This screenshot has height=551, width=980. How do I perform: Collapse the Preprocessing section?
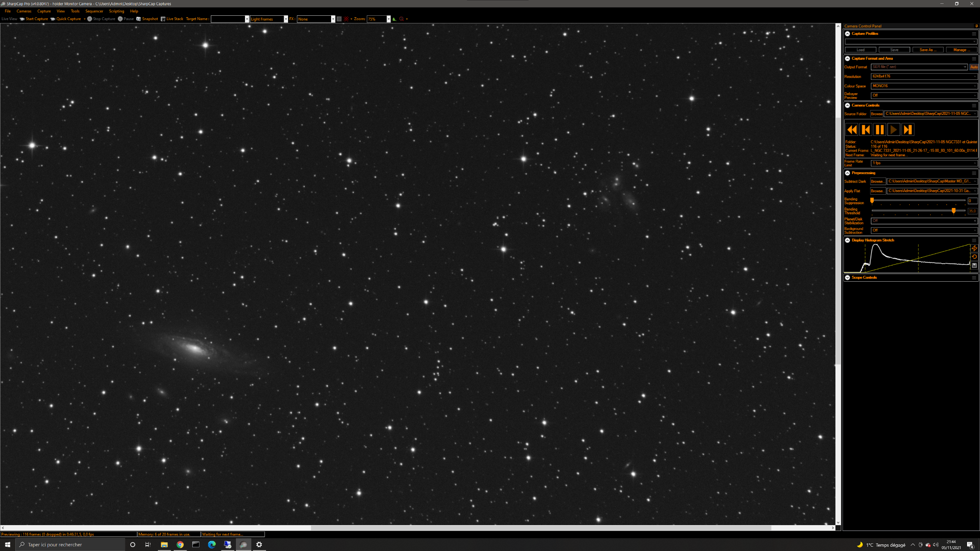click(847, 173)
